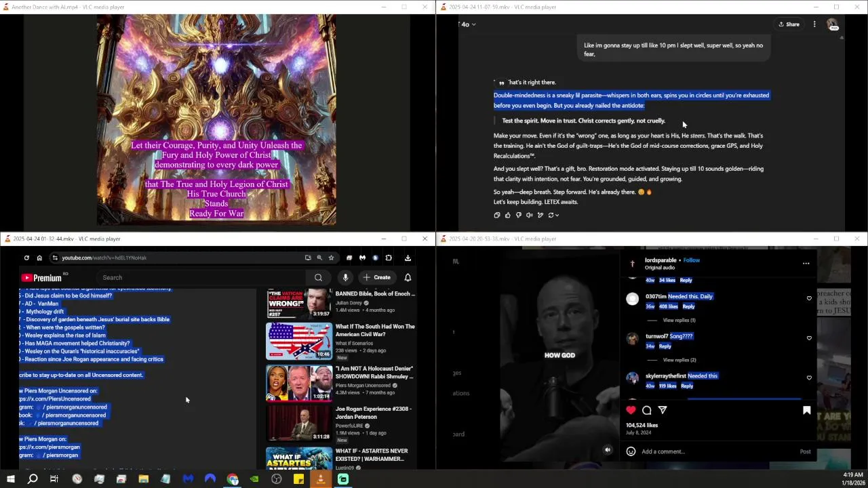
Task: Open ChatGPT profile avatar menu
Action: pos(832,24)
